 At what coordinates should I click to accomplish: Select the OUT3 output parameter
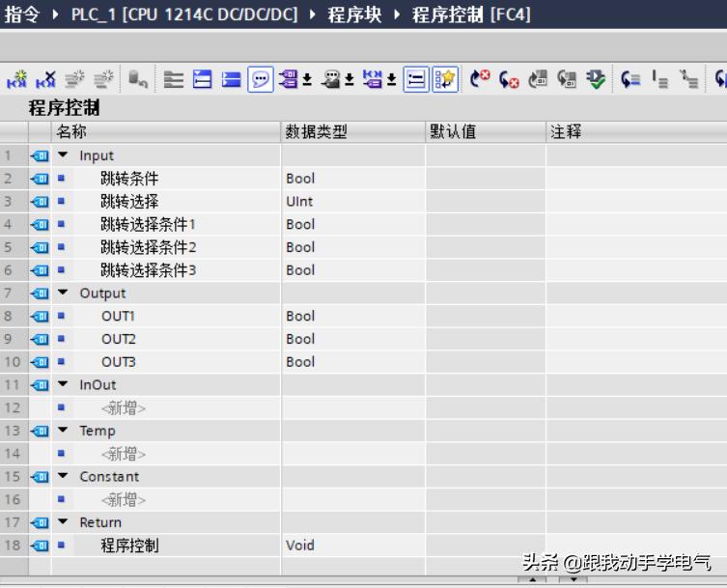(118, 362)
